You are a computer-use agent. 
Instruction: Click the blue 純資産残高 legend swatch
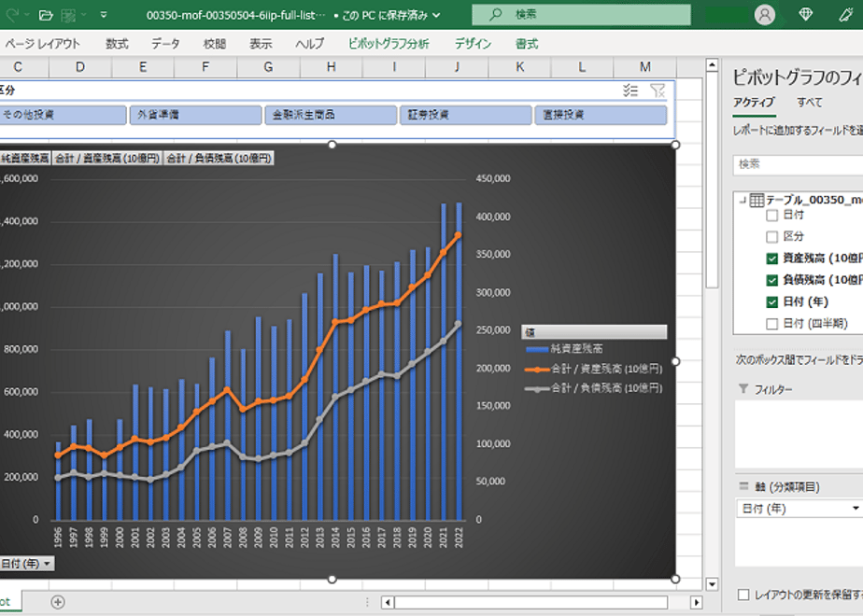[x=537, y=349]
